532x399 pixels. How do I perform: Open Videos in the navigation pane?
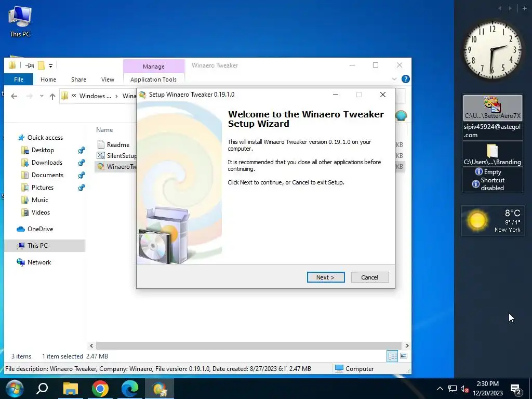pos(41,212)
